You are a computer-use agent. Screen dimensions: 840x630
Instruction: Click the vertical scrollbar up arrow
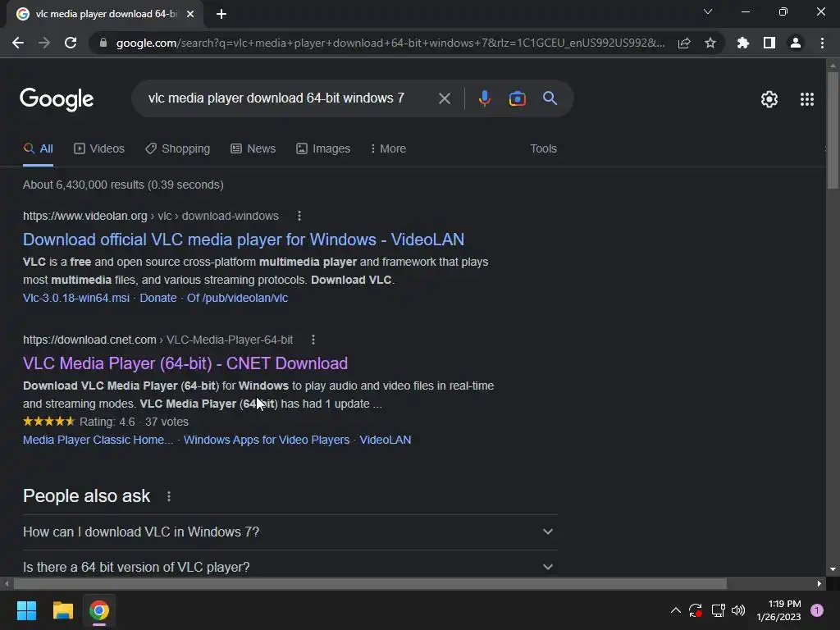833,66
